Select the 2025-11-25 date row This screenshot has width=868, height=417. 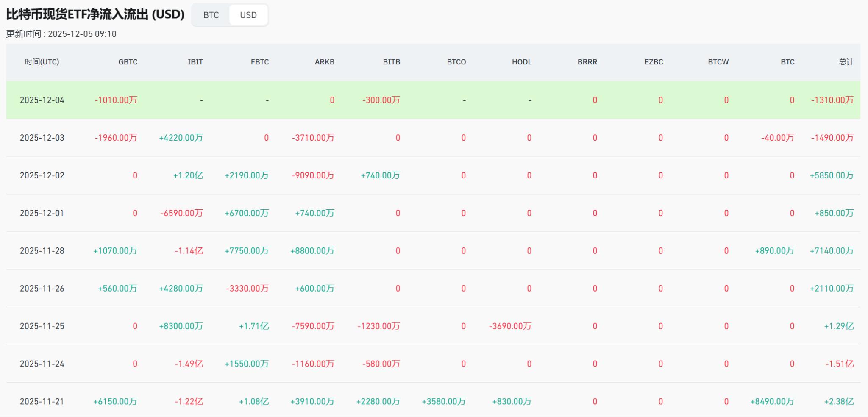coord(42,326)
